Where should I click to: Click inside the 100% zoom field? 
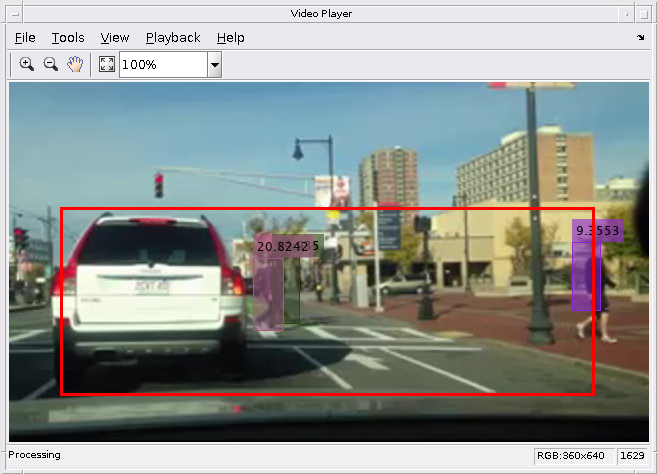pos(163,65)
